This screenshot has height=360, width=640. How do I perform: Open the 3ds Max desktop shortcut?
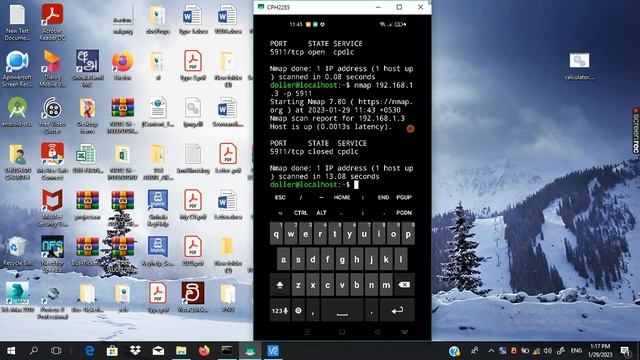[x=17, y=298]
